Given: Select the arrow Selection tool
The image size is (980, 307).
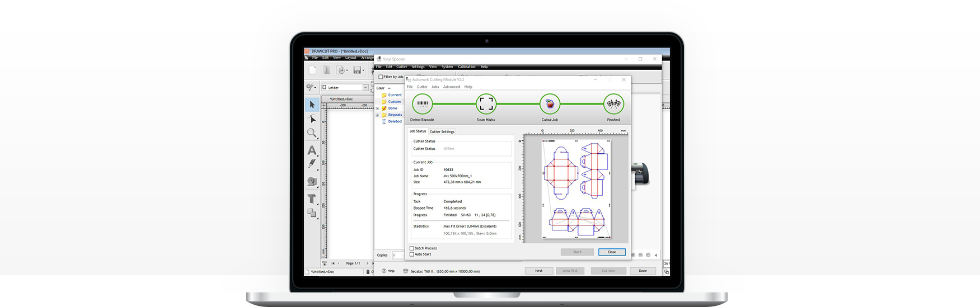Looking at the screenshot, I should point(312,105).
